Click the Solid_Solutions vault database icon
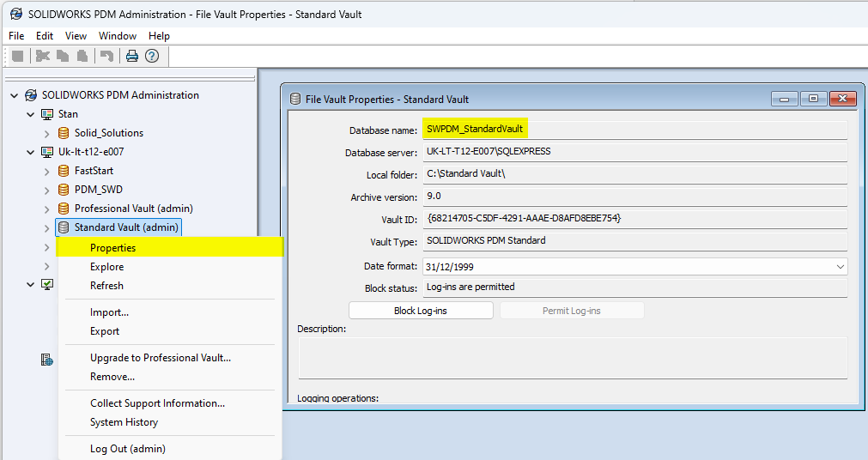868x460 pixels. pyautogui.click(x=64, y=133)
